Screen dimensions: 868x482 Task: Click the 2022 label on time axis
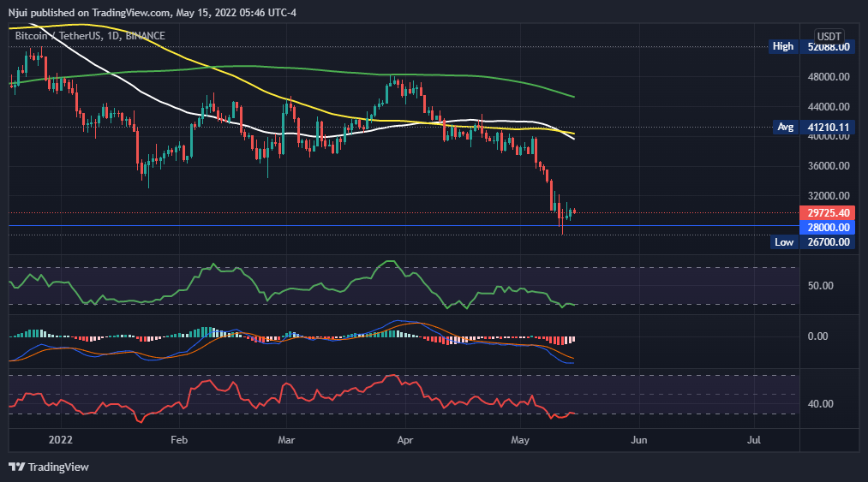tap(60, 440)
